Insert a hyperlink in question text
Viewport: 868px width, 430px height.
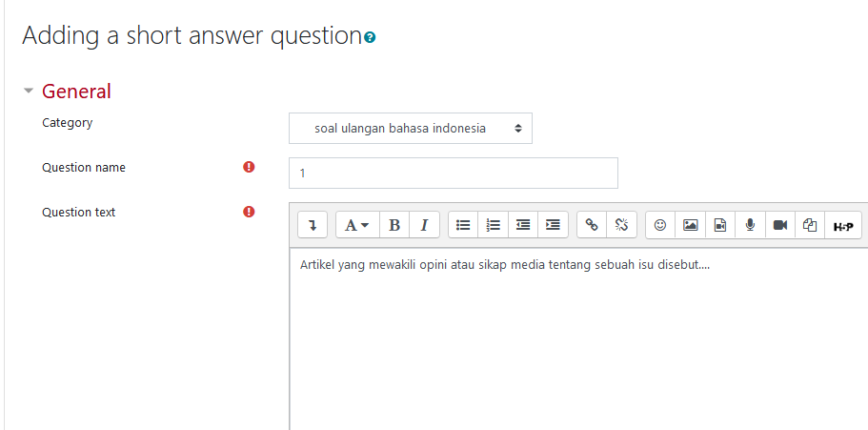(x=592, y=225)
